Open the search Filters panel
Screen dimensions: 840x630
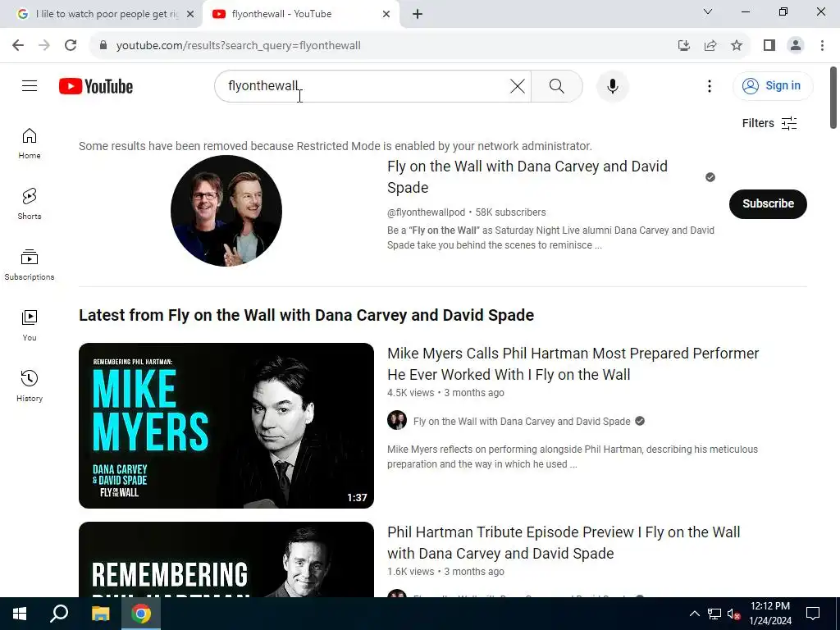pos(769,123)
